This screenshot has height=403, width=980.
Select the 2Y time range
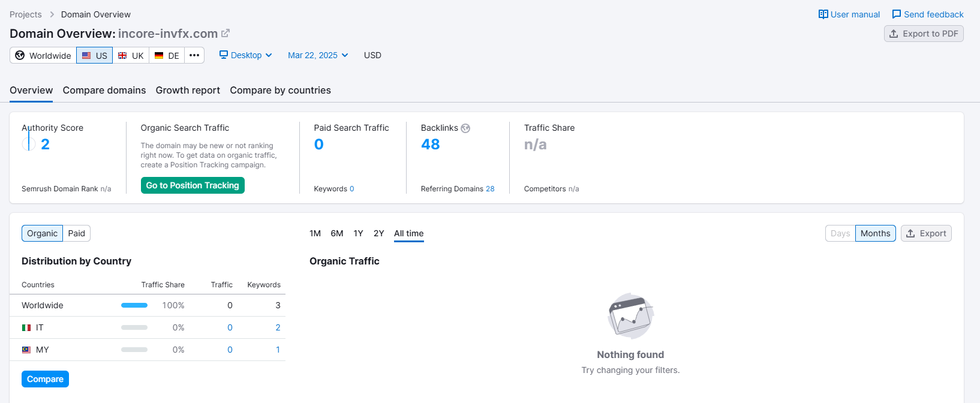click(378, 233)
